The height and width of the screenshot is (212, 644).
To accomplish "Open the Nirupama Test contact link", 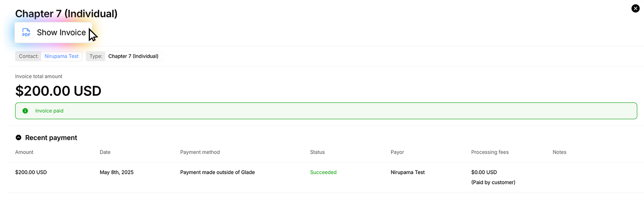I will point(61,56).
